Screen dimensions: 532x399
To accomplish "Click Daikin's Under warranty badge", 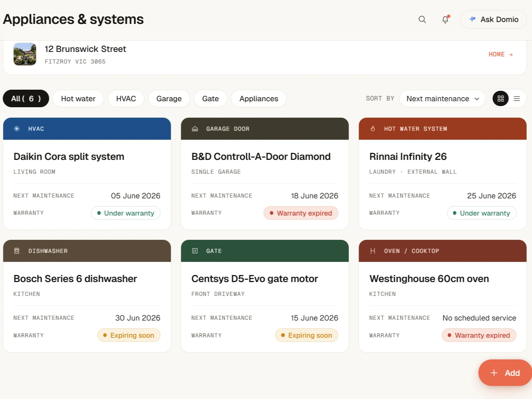I will (126, 213).
